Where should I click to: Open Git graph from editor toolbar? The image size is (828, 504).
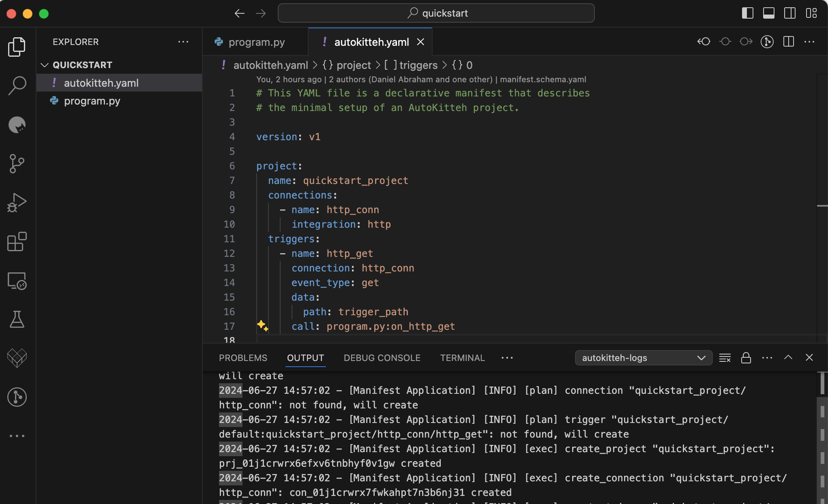(x=767, y=41)
